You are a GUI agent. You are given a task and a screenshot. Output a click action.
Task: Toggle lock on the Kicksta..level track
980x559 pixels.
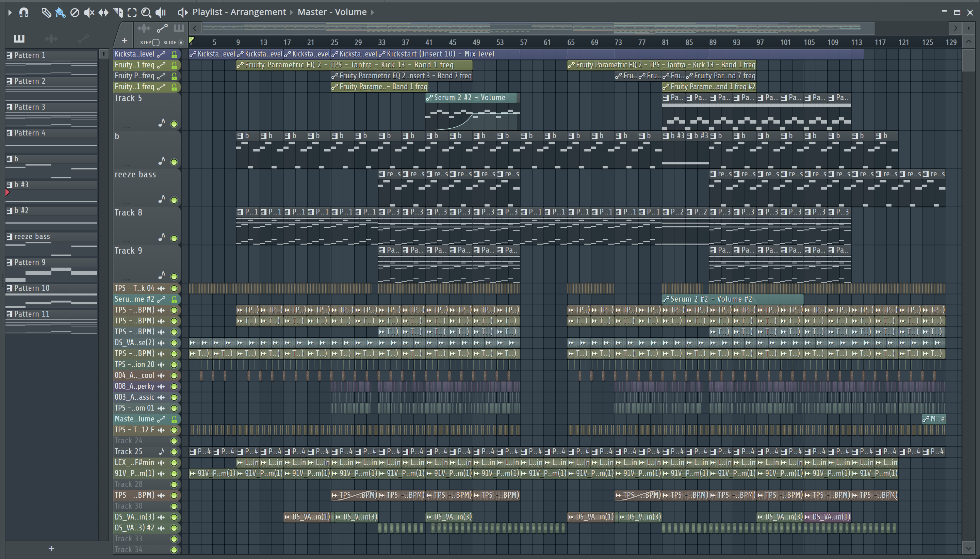pos(174,54)
